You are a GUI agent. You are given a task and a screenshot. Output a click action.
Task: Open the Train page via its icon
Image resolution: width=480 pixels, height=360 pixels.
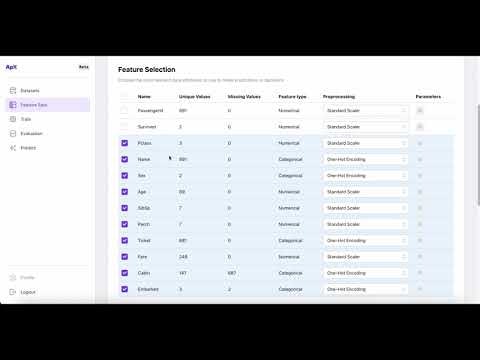pyautogui.click(x=13, y=119)
